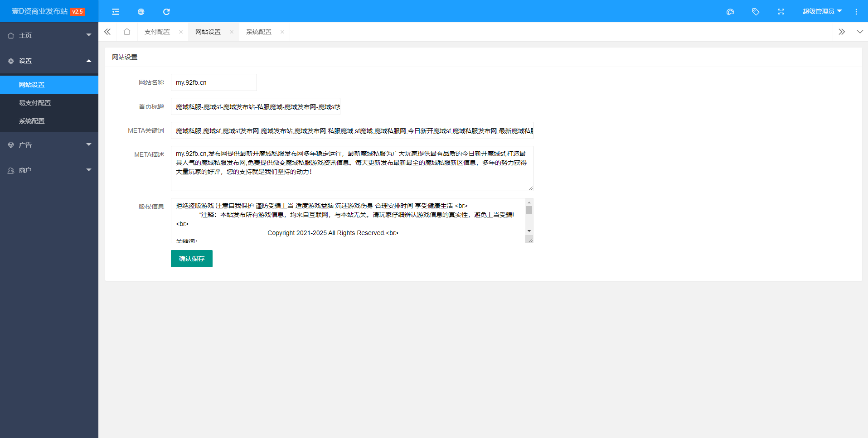Screen dimensions: 868x438
Task: Toggle the sidebar collapse menu icon
Action: pos(116,12)
